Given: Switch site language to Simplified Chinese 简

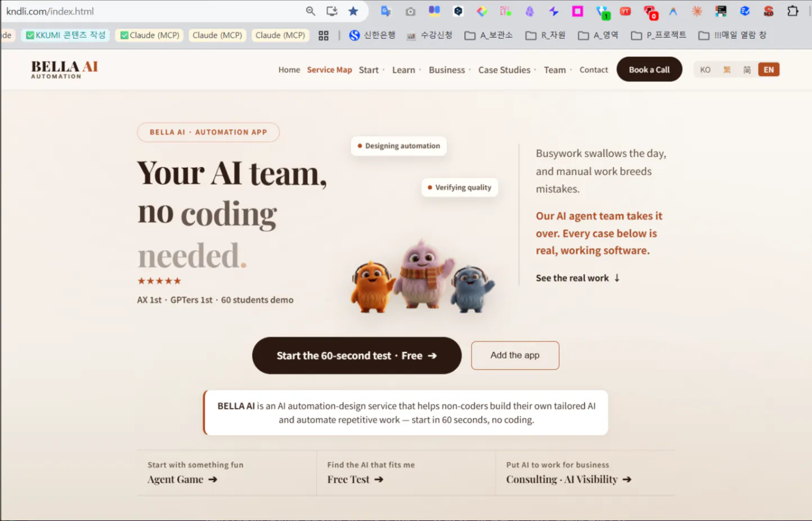Looking at the screenshot, I should point(747,70).
